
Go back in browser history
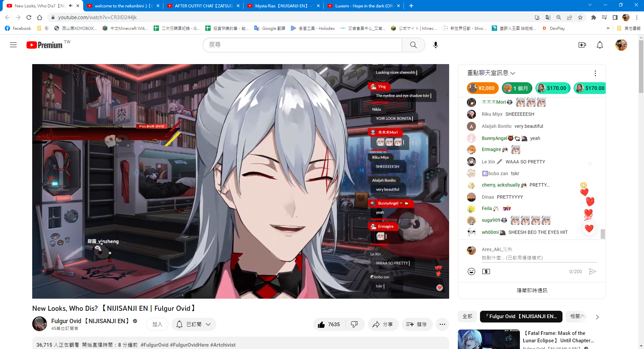[7, 17]
